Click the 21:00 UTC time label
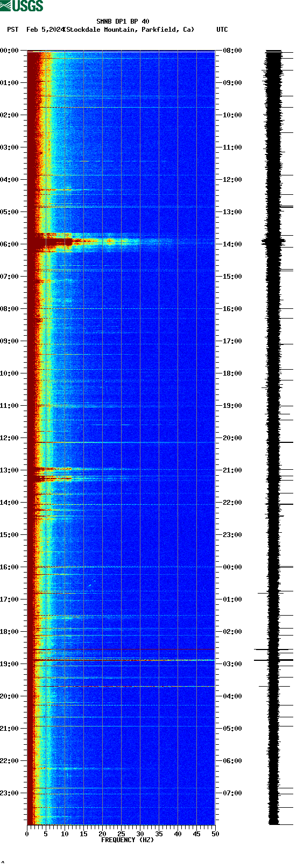This screenshot has height=868, width=297. point(232,470)
